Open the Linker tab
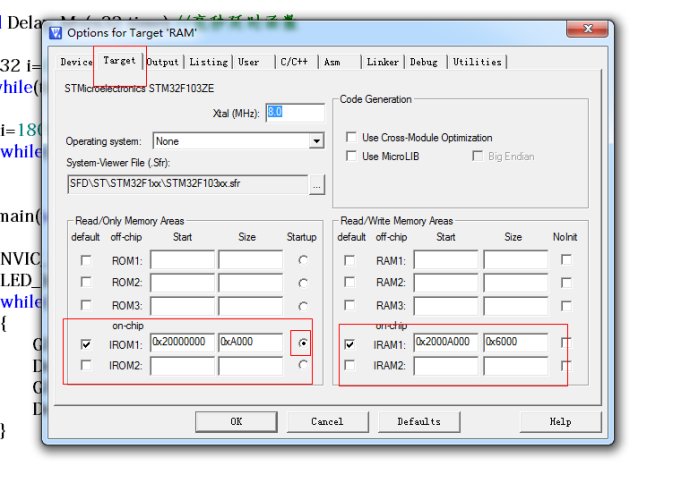The width and height of the screenshot is (690, 483). 382,62
